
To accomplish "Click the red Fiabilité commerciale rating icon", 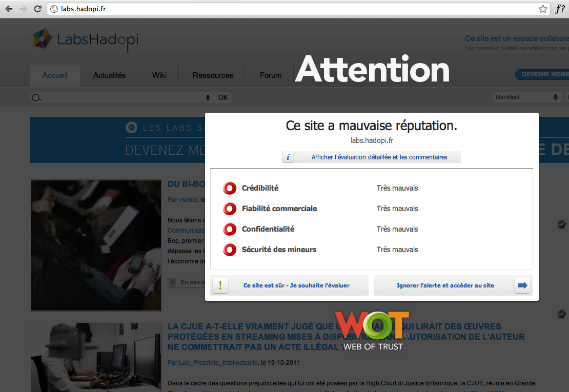I will click(230, 209).
